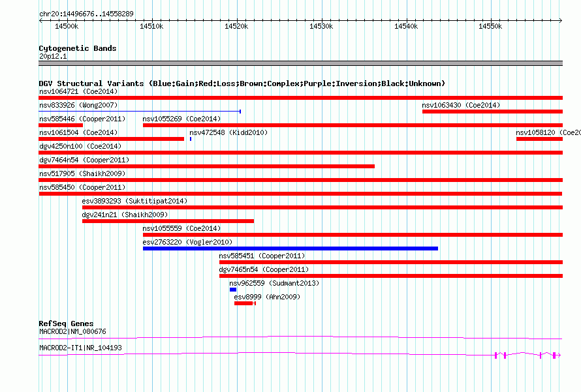Click the ruler's left arrow end
581x392 pixels.
point(40,20)
